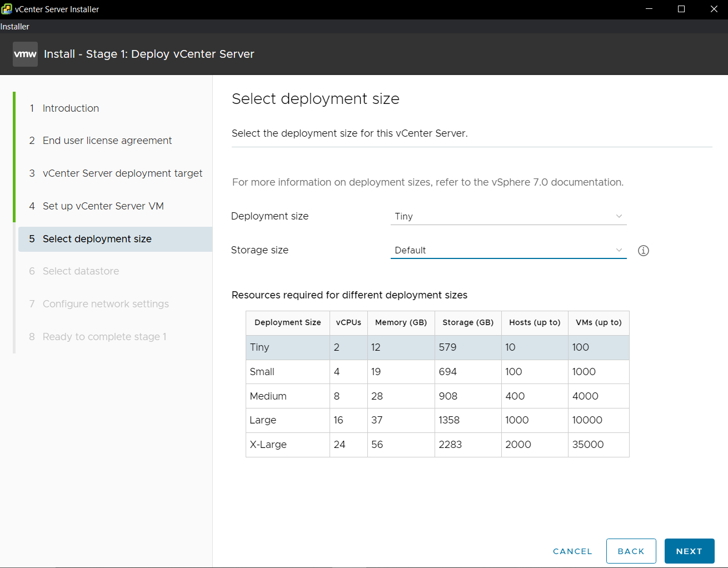Click the Storage (GB) column header

(x=468, y=322)
